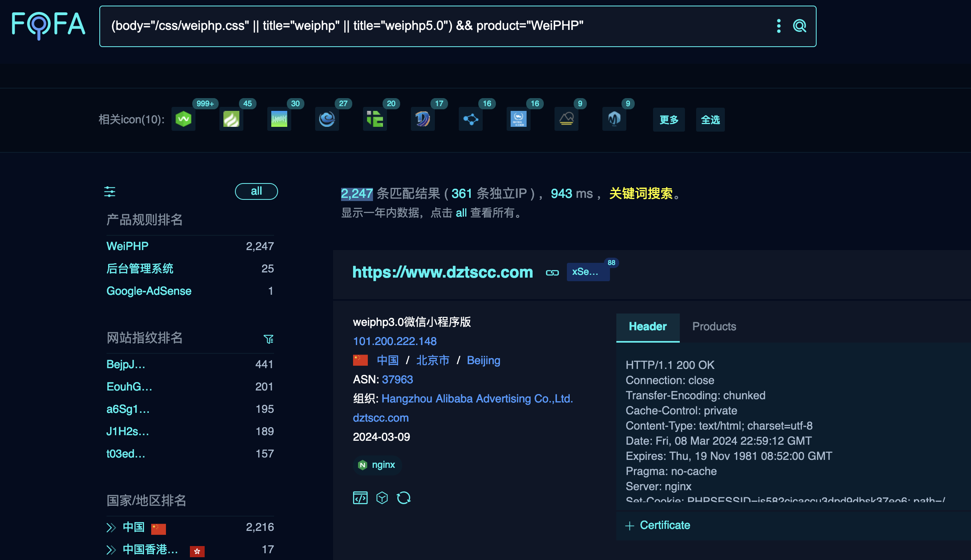Click the magnifier icon to run the search

(x=799, y=26)
